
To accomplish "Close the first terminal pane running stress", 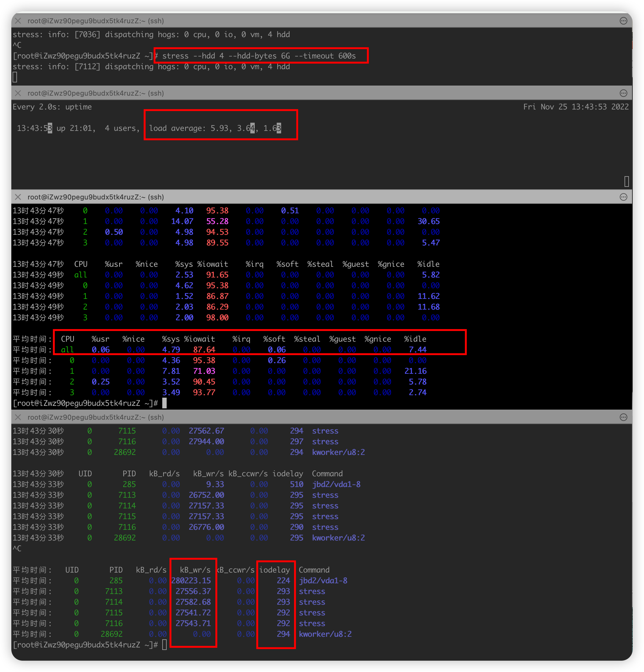I will coord(18,21).
